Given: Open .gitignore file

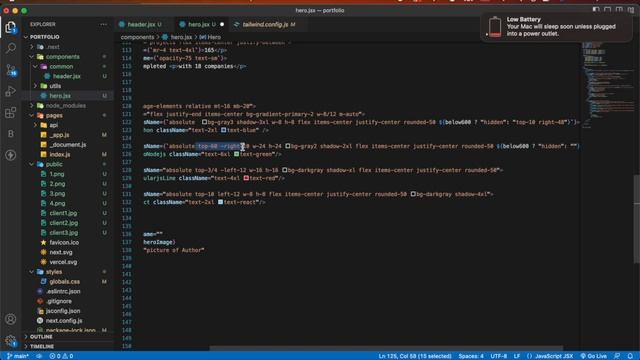Looking at the screenshot, I should click(x=59, y=301).
